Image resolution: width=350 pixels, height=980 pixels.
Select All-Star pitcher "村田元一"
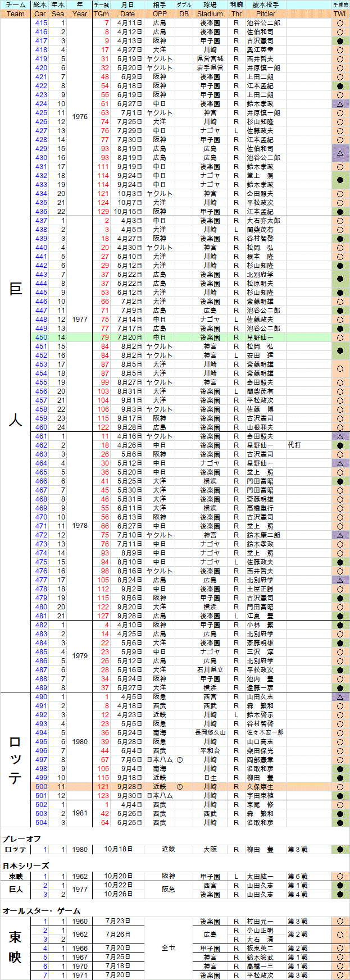click(260, 922)
